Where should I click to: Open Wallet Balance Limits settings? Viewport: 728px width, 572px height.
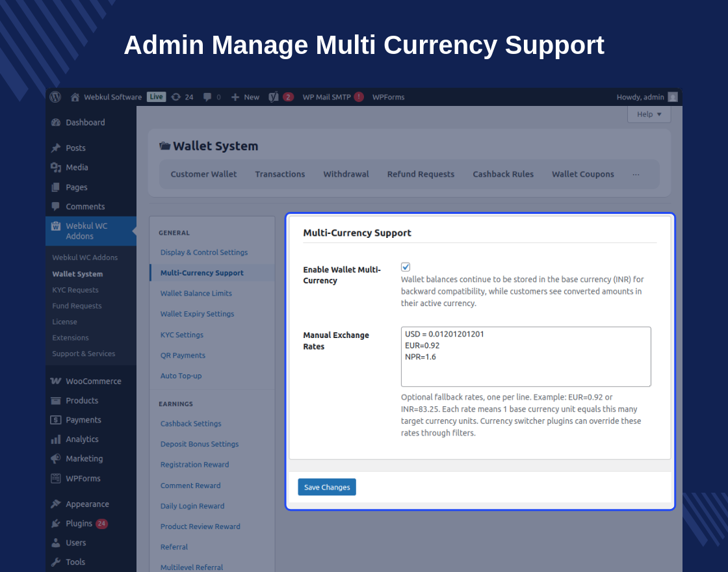[196, 293]
